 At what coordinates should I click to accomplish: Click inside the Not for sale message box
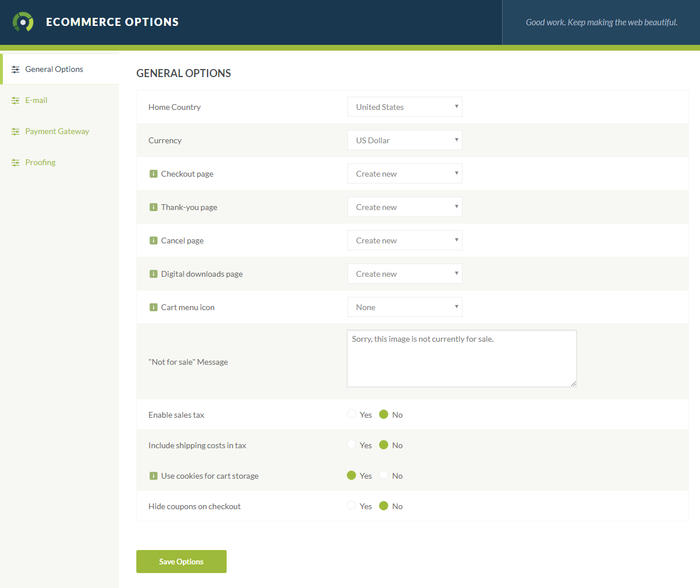[461, 357]
